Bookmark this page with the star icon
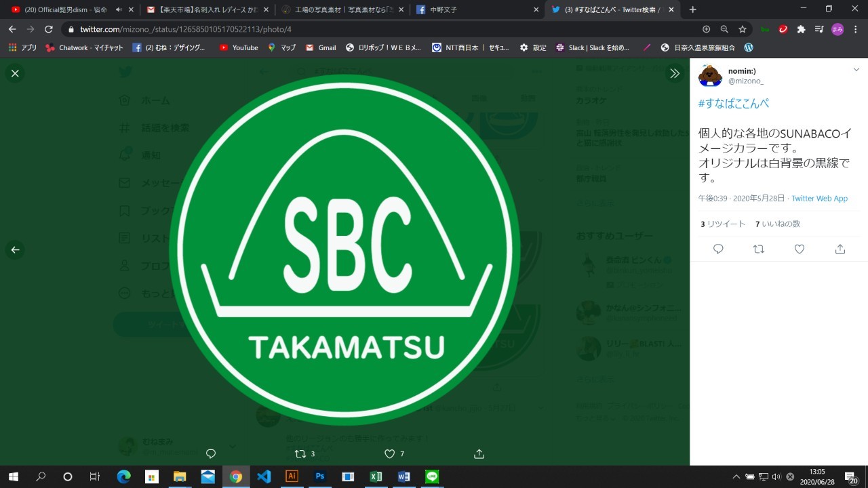Screen dimensions: 868x488 coord(743,29)
